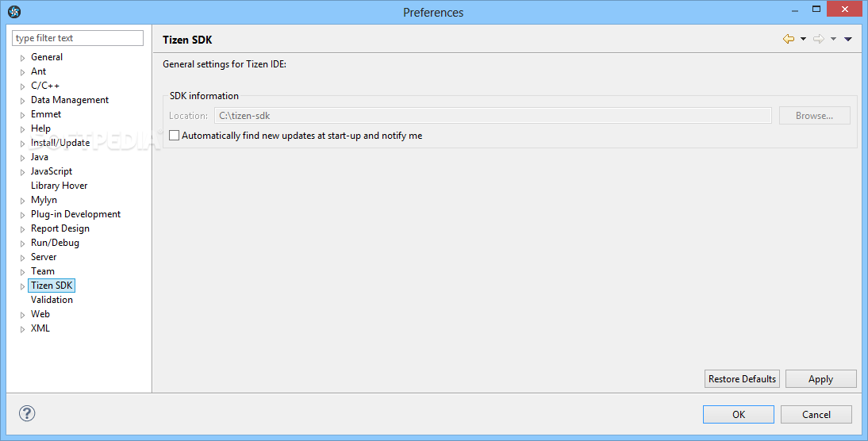Expand the Emmet node arrow
Viewport: 868px width, 441px height.
point(23,115)
